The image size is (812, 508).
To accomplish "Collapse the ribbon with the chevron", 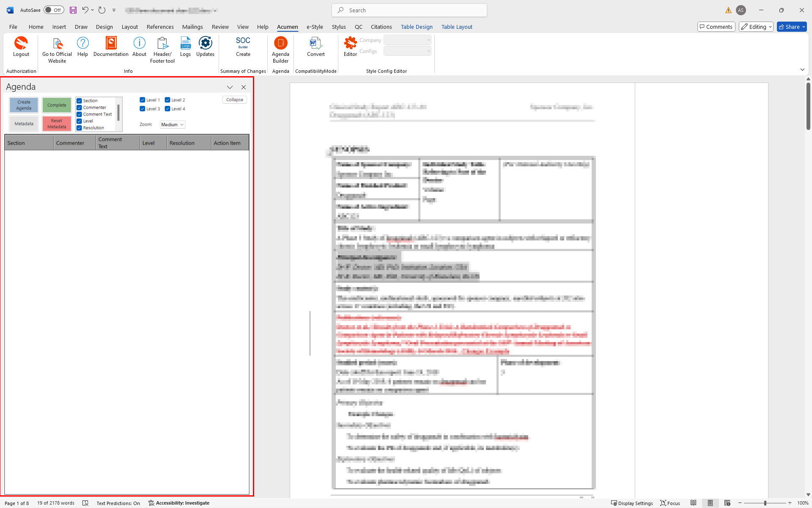I will pos(802,69).
